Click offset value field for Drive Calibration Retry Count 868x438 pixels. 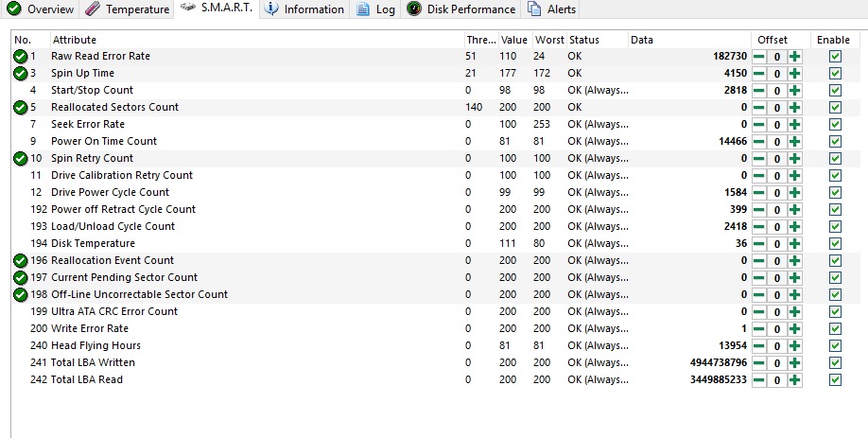777,176
